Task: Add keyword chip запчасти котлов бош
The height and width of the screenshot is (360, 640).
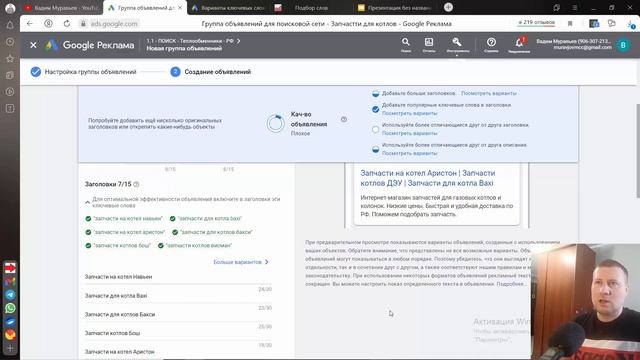Action: (118, 246)
